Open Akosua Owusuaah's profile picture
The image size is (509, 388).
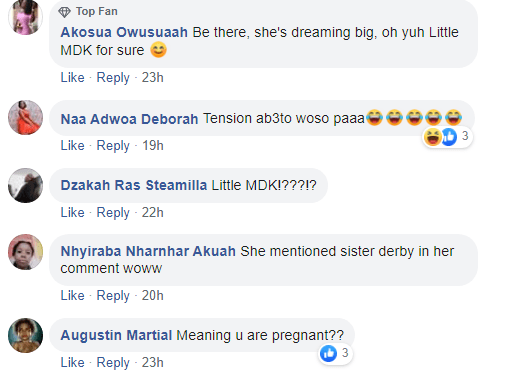25,17
